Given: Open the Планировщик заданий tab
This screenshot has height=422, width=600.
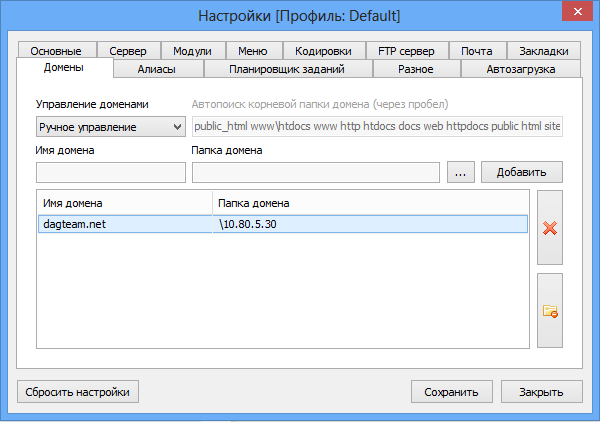Looking at the screenshot, I should (287, 69).
